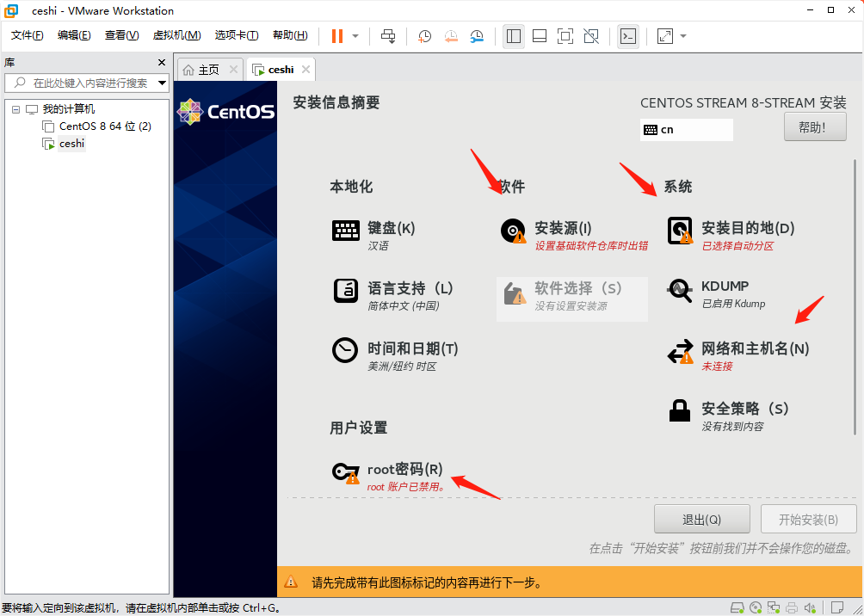This screenshot has height=616, width=864.
Task: Toggle the library sidebar view button
Action: [x=514, y=36]
